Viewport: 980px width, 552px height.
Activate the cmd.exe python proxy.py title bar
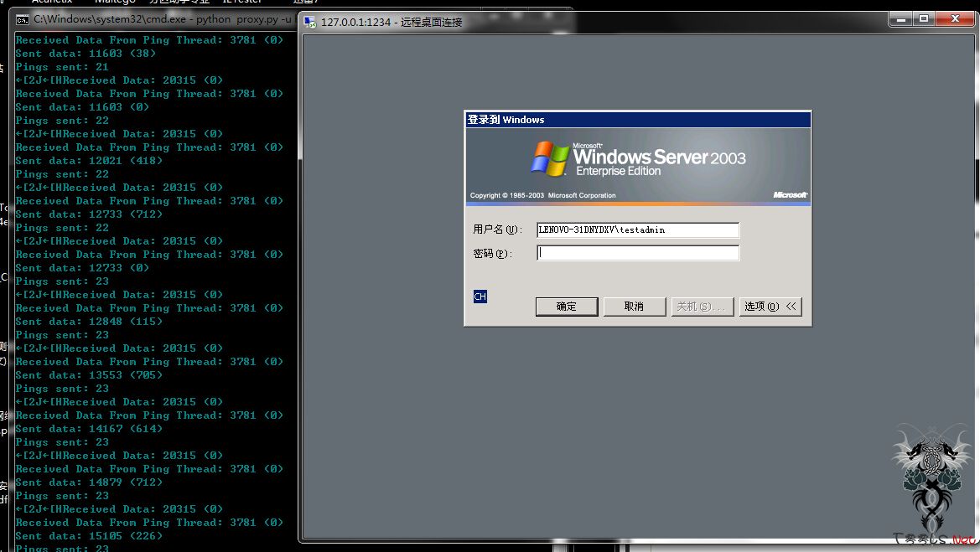155,19
